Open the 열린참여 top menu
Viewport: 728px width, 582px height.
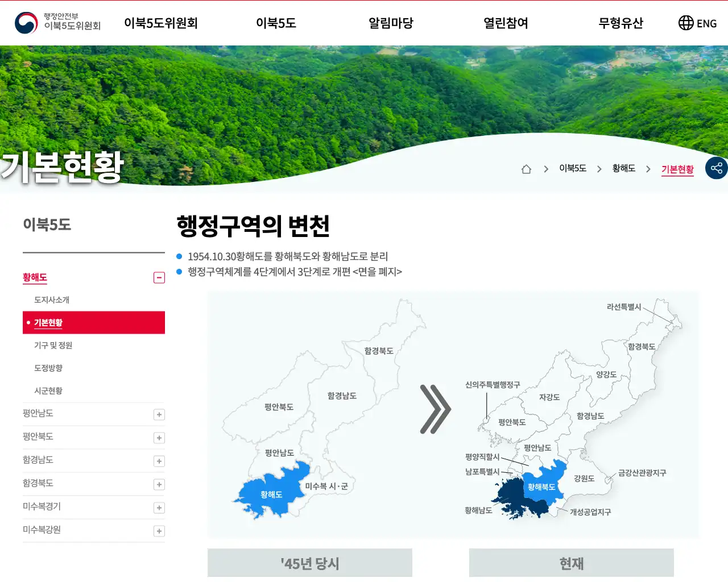coord(506,23)
